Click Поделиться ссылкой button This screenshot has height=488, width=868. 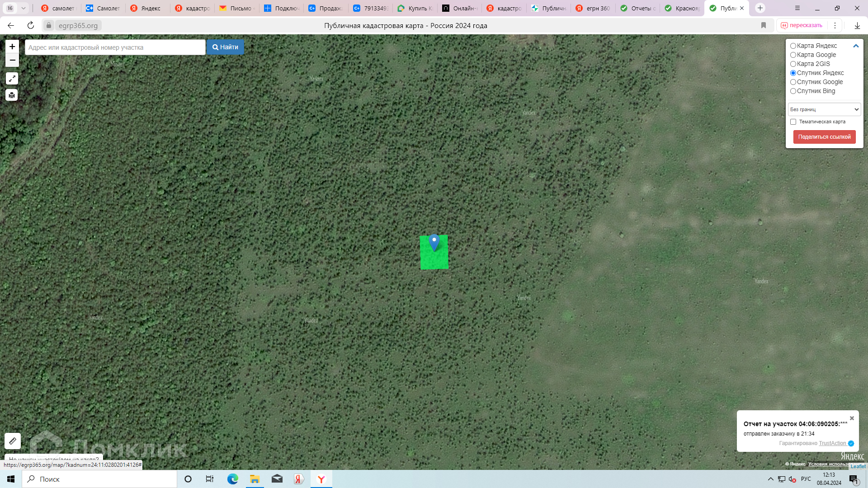coord(824,137)
